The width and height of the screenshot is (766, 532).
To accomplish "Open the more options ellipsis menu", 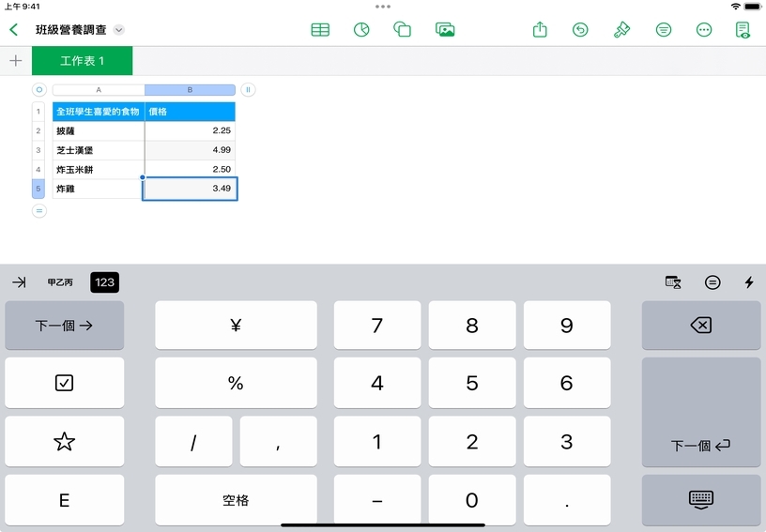I will click(704, 30).
